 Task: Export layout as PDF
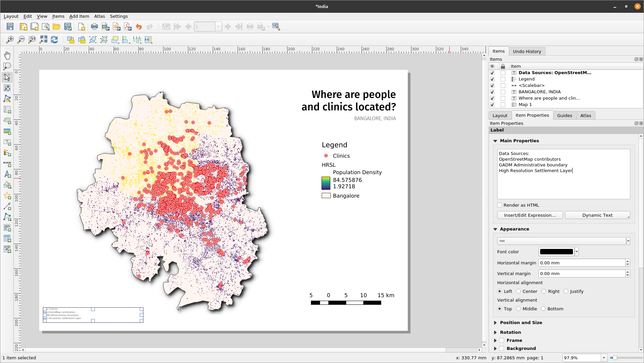[128, 27]
